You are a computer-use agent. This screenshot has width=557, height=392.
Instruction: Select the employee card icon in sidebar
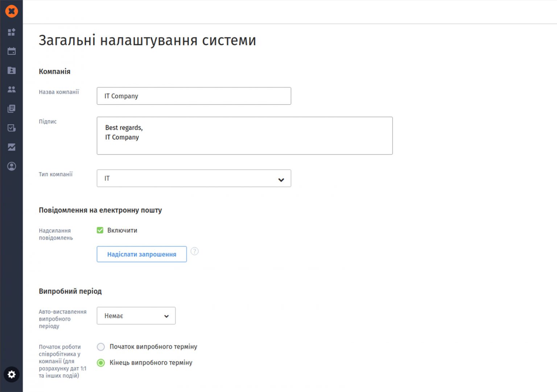[x=12, y=70]
